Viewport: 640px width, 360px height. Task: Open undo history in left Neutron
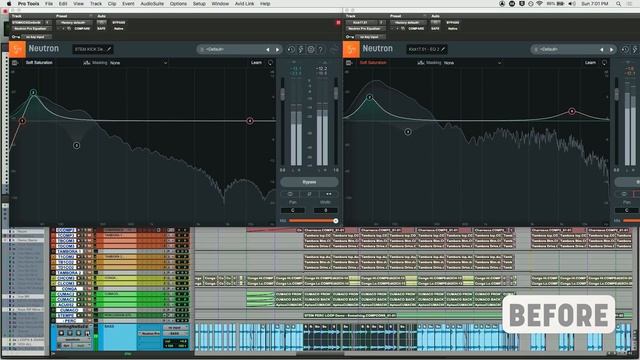291,50
